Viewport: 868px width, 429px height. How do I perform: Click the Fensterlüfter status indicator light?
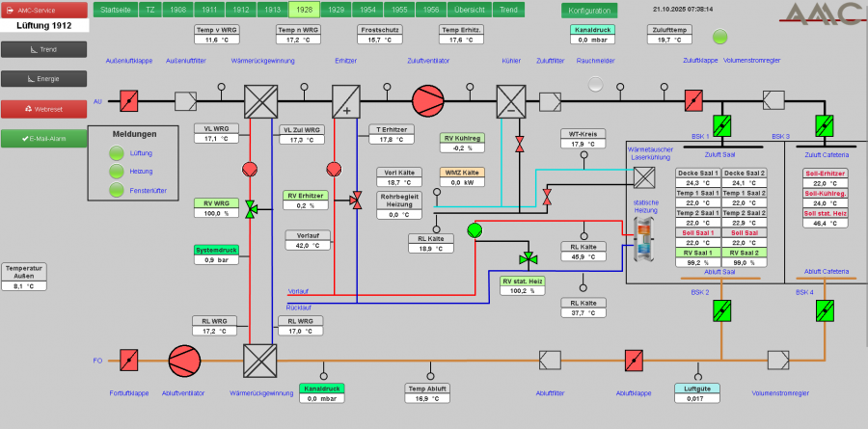point(117,191)
